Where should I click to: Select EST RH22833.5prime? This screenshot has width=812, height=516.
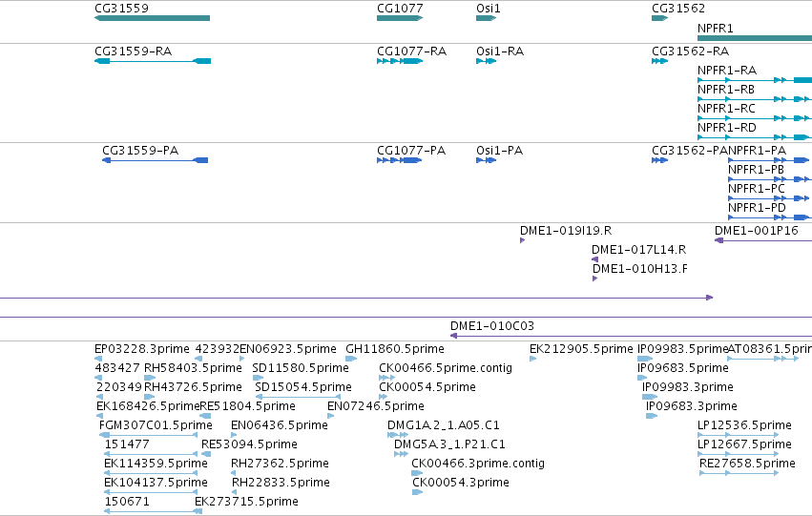[235, 493]
